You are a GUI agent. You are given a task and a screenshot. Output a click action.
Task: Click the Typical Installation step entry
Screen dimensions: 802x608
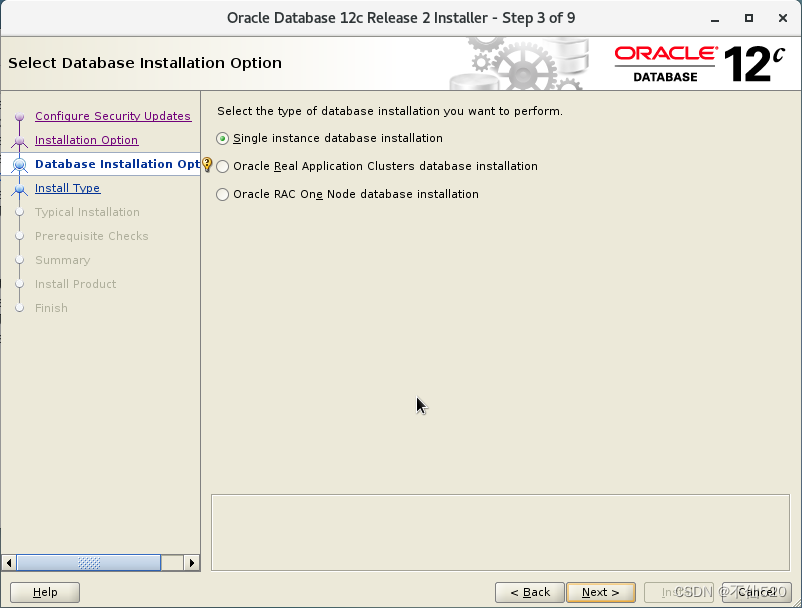88,212
